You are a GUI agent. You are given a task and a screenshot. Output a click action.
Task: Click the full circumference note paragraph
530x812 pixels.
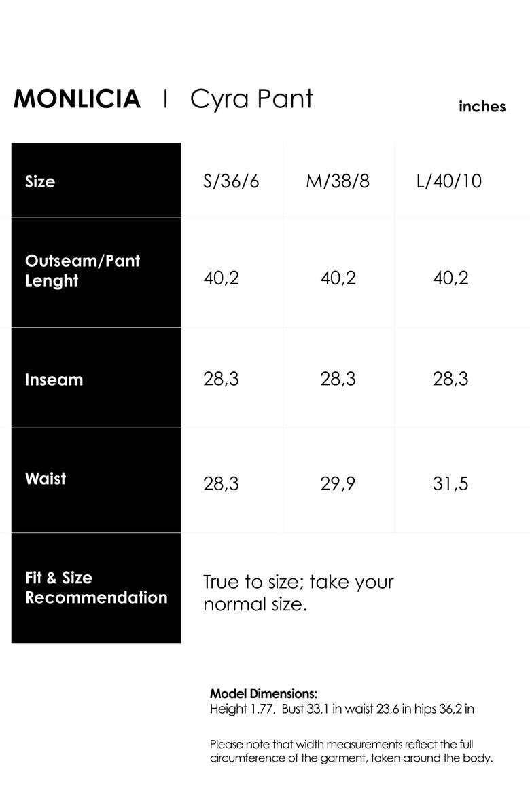(351, 751)
